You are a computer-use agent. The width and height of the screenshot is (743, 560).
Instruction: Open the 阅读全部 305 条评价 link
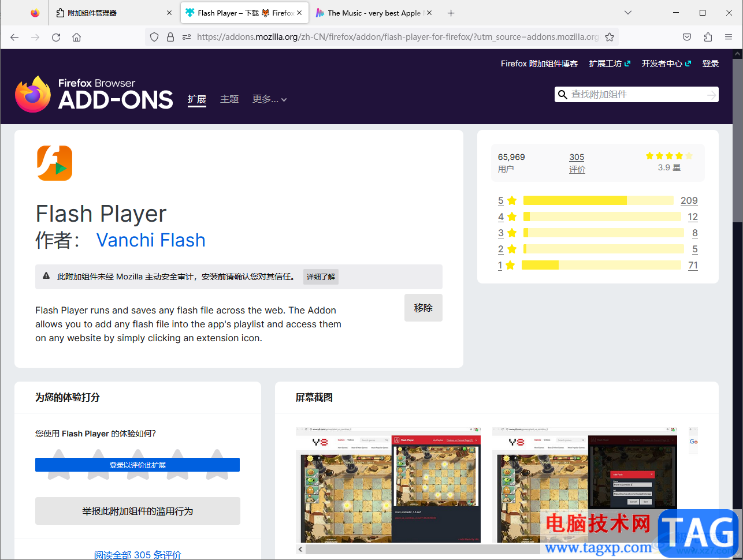coord(138,555)
